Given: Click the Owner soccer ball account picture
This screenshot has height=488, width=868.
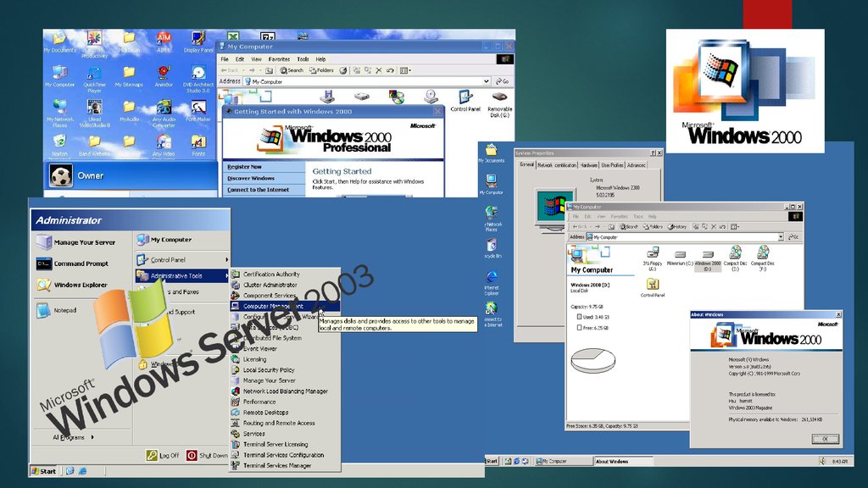Looking at the screenshot, I should [x=60, y=176].
